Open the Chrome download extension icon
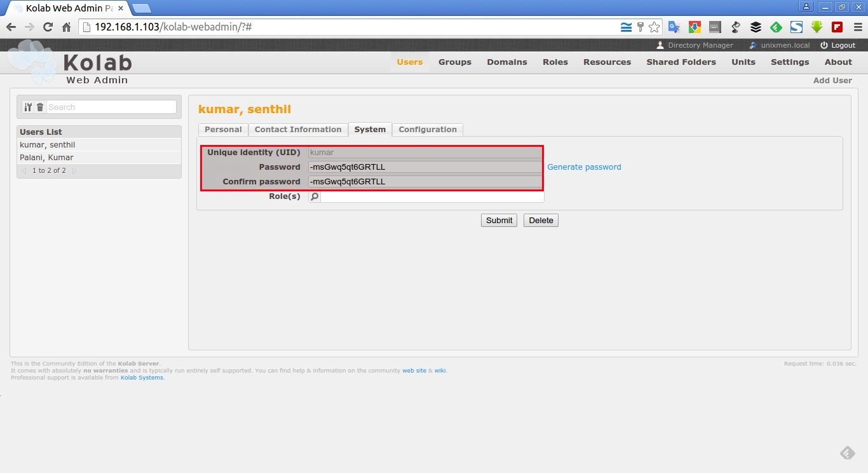This screenshot has width=868, height=473. [x=695, y=27]
